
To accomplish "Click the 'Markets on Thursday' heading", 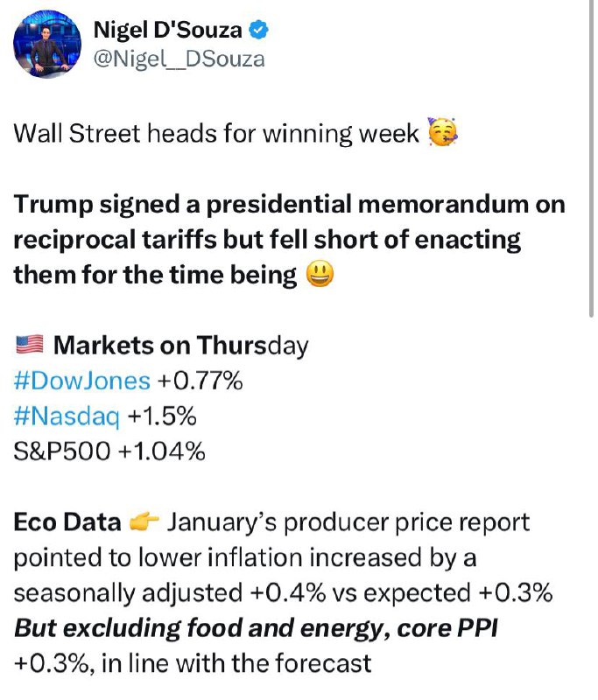I will click(x=181, y=346).
